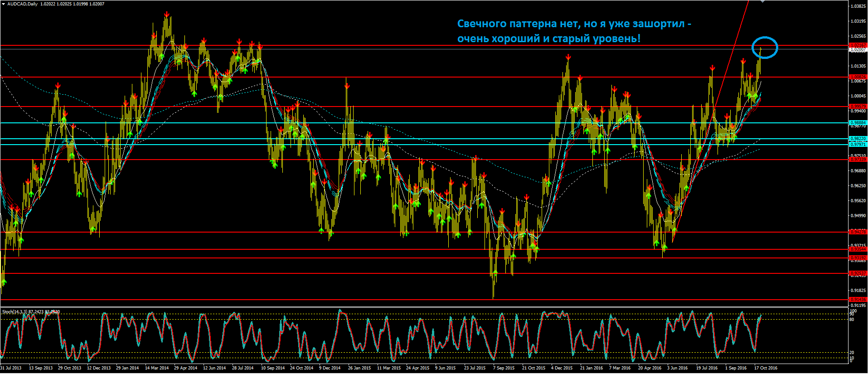868x374 pixels.
Task: Click the 0.94990 price scale value
Action: 858,216
